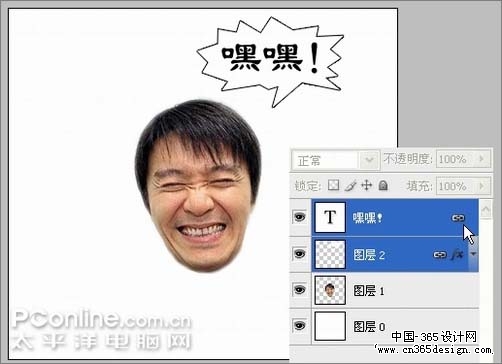Click link icon on 图层 2 layer

click(x=440, y=255)
